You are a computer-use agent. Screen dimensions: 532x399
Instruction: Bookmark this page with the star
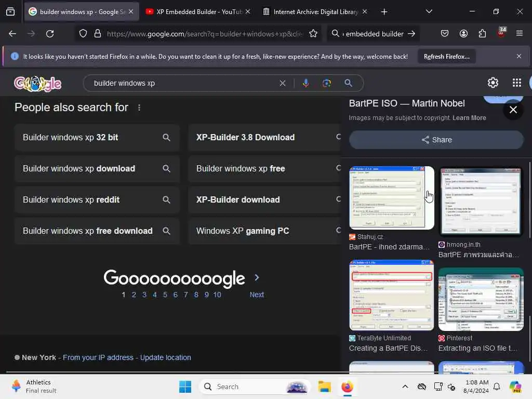(x=313, y=34)
